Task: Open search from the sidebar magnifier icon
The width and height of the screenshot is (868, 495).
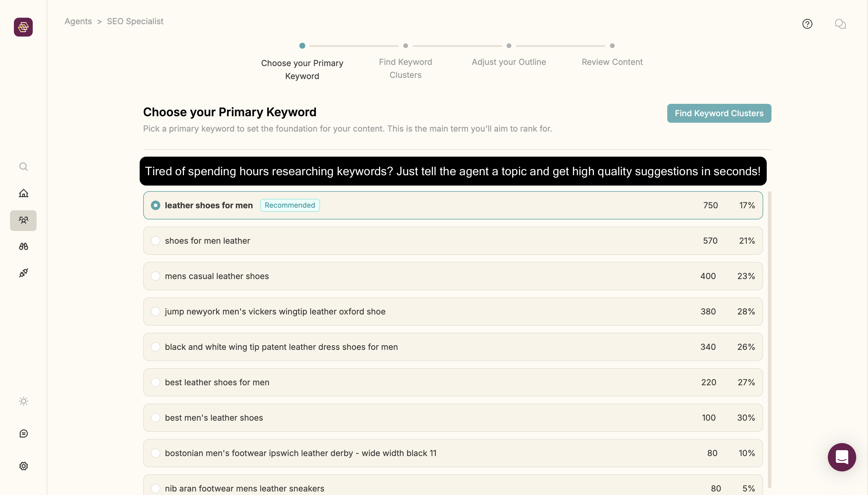Action: point(23,167)
